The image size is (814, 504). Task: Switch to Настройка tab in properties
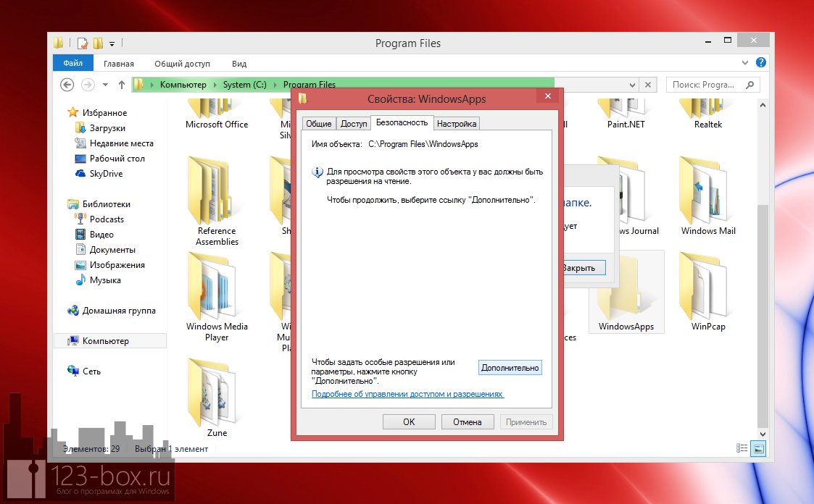point(457,123)
